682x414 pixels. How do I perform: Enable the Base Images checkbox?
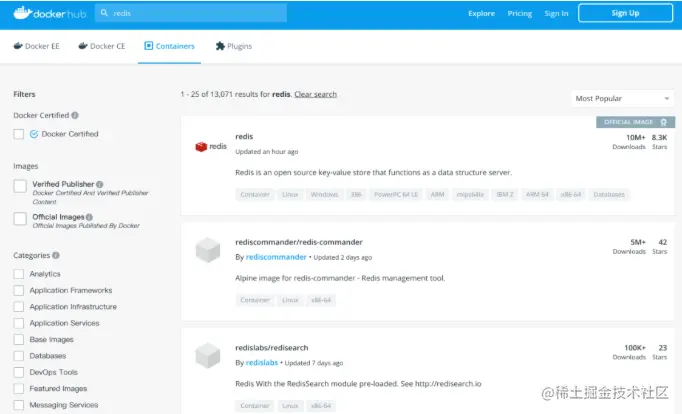[19, 340]
